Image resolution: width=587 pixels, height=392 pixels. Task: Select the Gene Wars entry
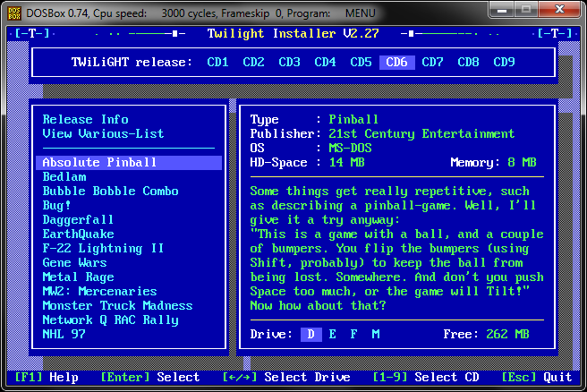(x=74, y=263)
